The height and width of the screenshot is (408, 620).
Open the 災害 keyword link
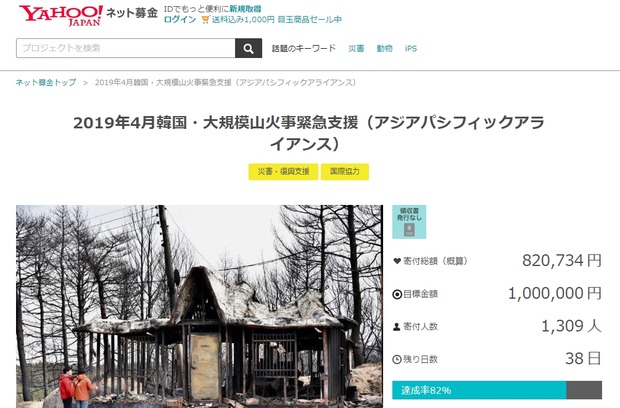click(x=356, y=48)
